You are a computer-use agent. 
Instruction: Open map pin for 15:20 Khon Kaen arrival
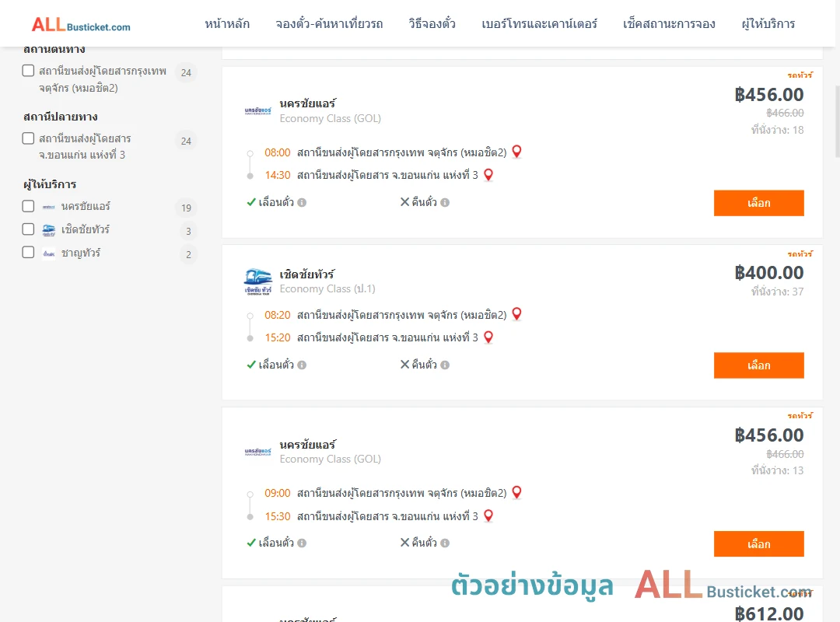(488, 337)
